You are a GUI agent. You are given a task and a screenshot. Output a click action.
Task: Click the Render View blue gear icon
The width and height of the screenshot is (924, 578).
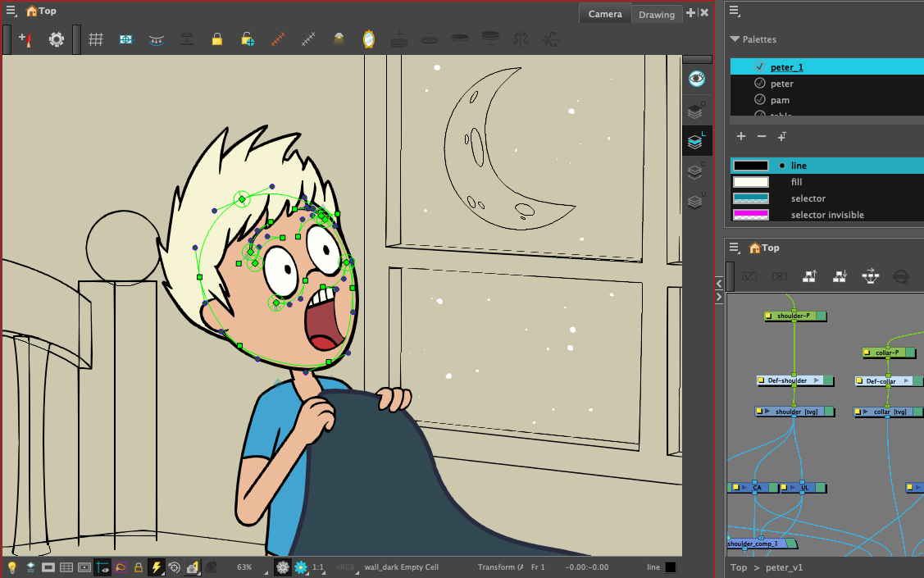(x=125, y=39)
